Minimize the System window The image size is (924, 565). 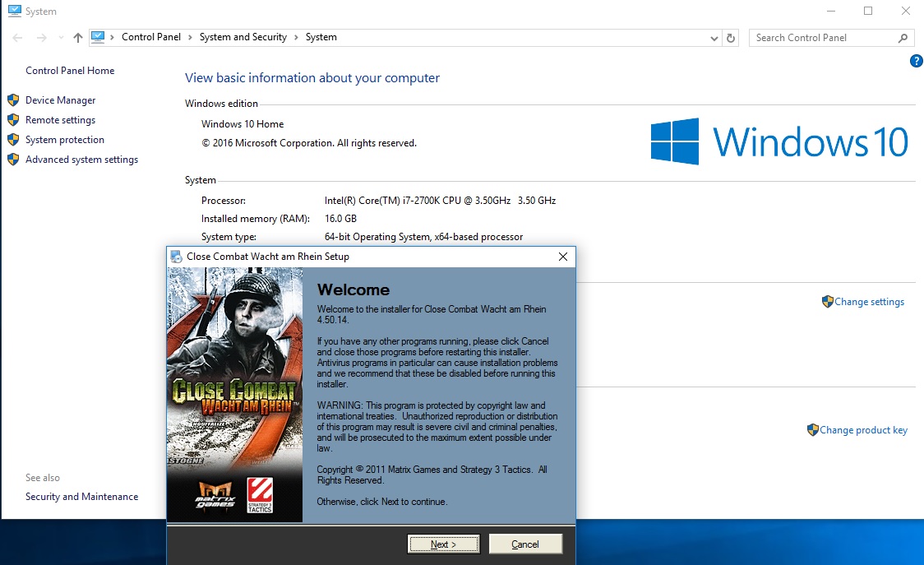[831, 11]
